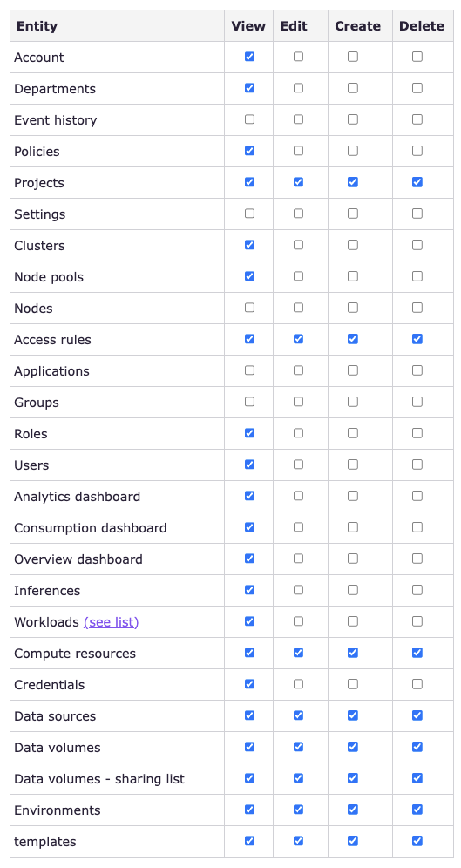461x868 pixels.
Task: Uncheck Delete permission for templates
Action: 417,841
